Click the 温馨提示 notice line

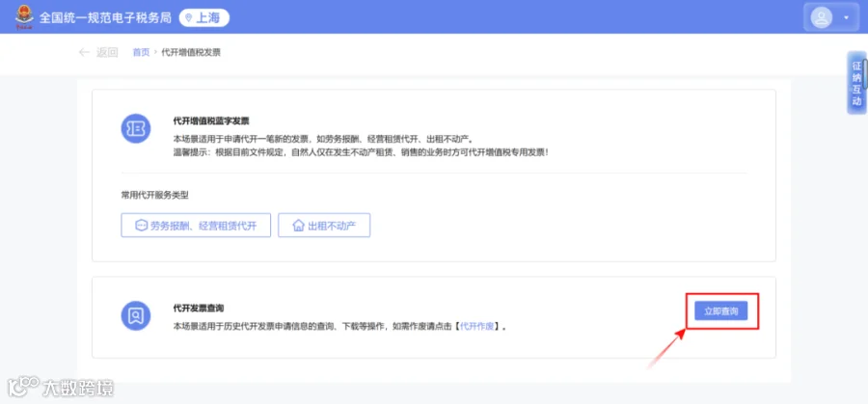361,151
